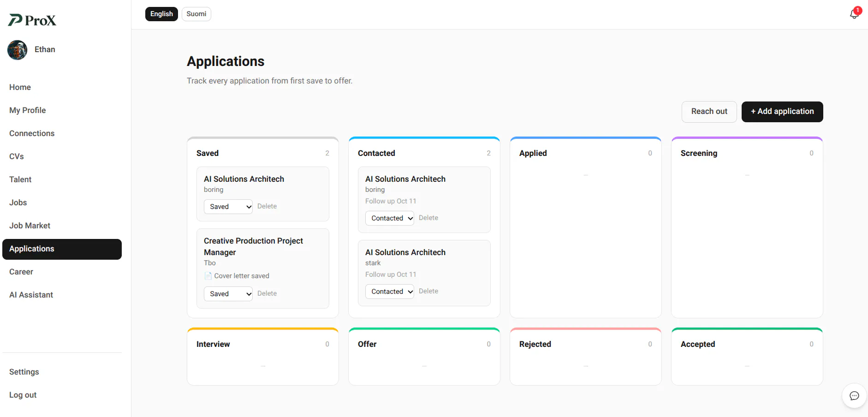Click the Interview column header
This screenshot has height=417, width=868.
213,344
